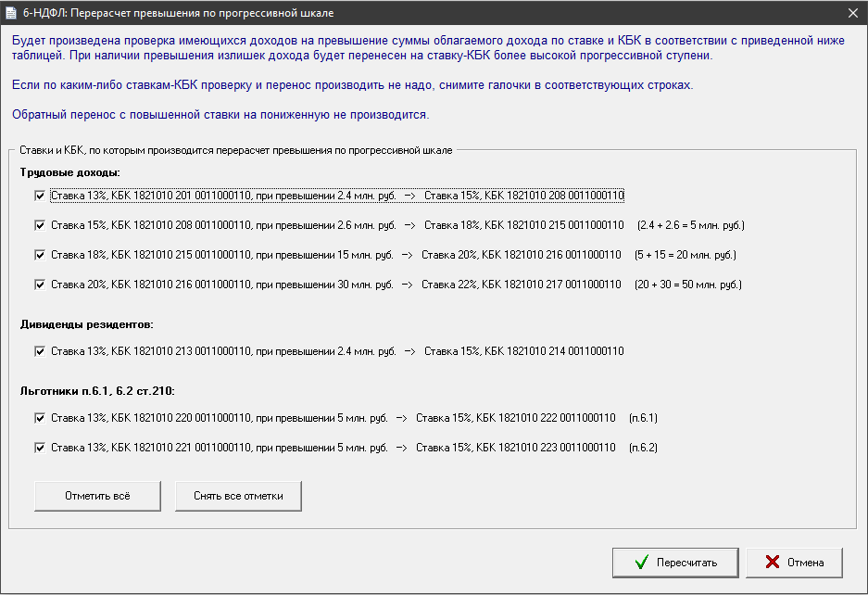Viewport: 868px width, 595px height.
Task: Uncheck the Ставка 13% KБК 201 labor income row
Action: click(x=40, y=196)
